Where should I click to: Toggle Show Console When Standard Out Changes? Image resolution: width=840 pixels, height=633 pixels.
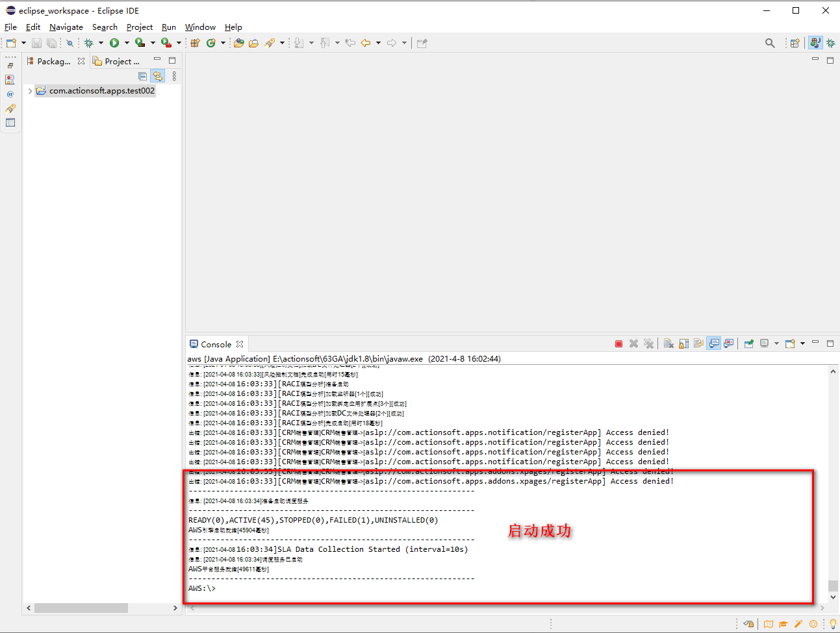714,344
